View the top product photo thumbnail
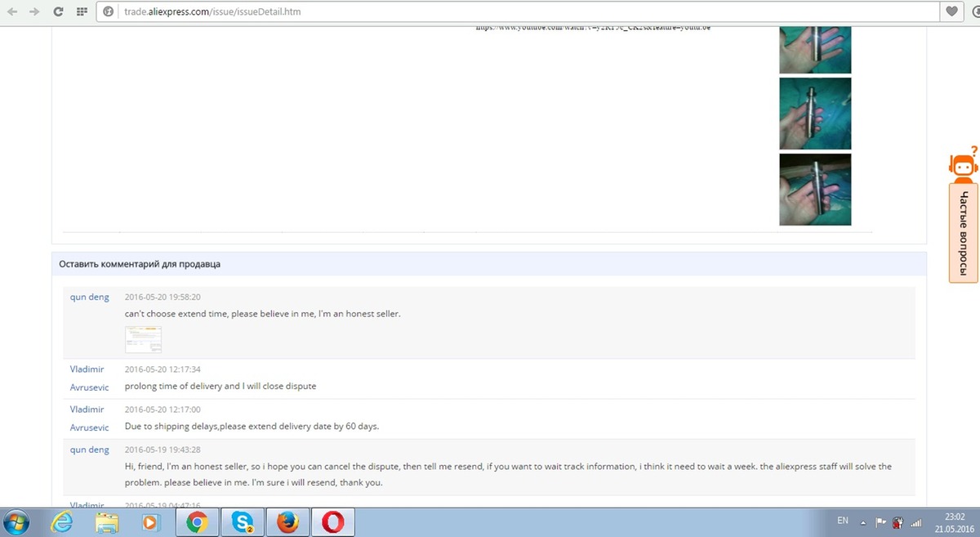Viewport: 980px width, 537px height. (x=815, y=49)
